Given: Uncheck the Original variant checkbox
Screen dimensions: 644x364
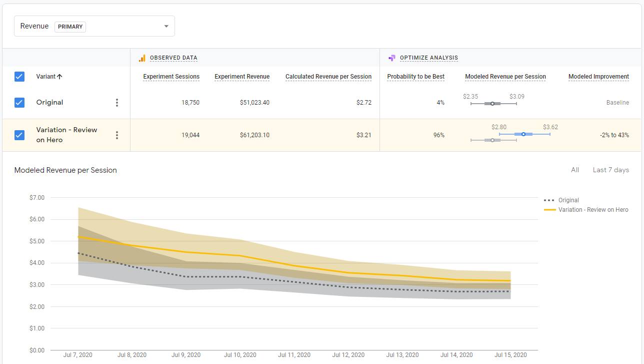Looking at the screenshot, I should (19, 103).
